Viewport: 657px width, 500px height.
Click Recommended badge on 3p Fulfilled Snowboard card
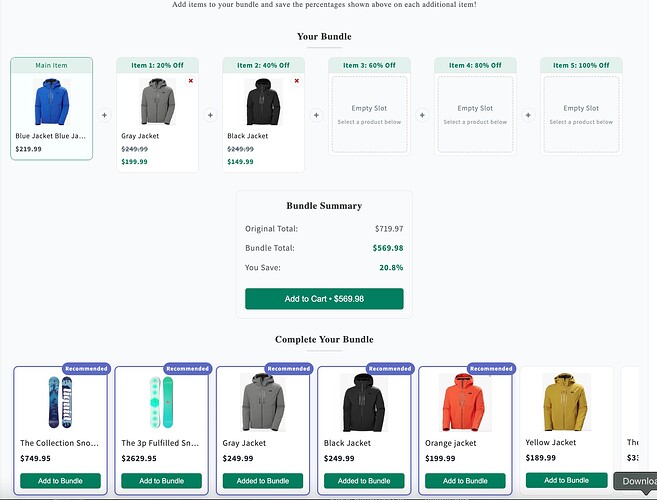pos(188,368)
